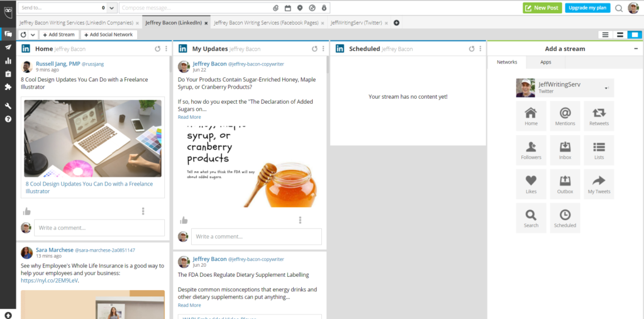Open the refresh interval dropdown arrow
This screenshot has width=644, height=319.
33,35
